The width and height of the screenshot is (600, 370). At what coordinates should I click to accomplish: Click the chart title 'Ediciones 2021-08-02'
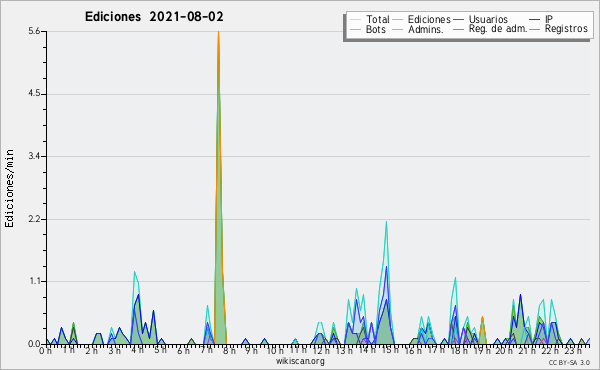pyautogui.click(x=154, y=17)
